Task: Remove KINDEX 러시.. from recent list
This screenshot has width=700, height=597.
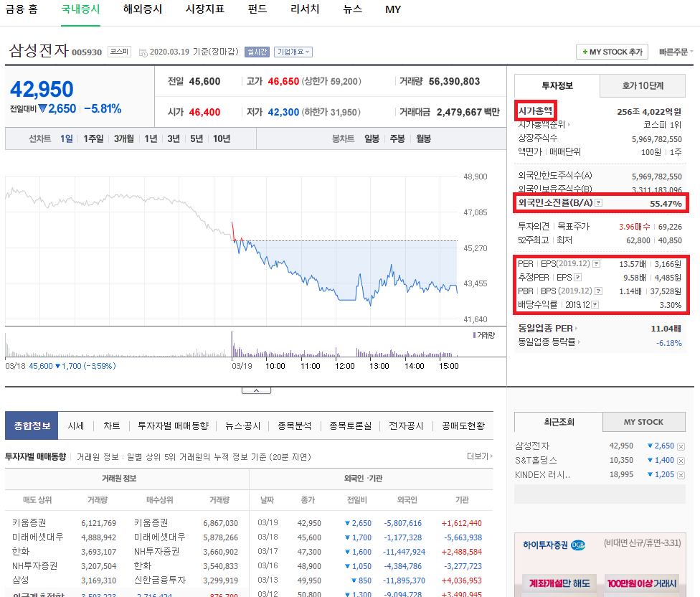Action: tap(681, 475)
